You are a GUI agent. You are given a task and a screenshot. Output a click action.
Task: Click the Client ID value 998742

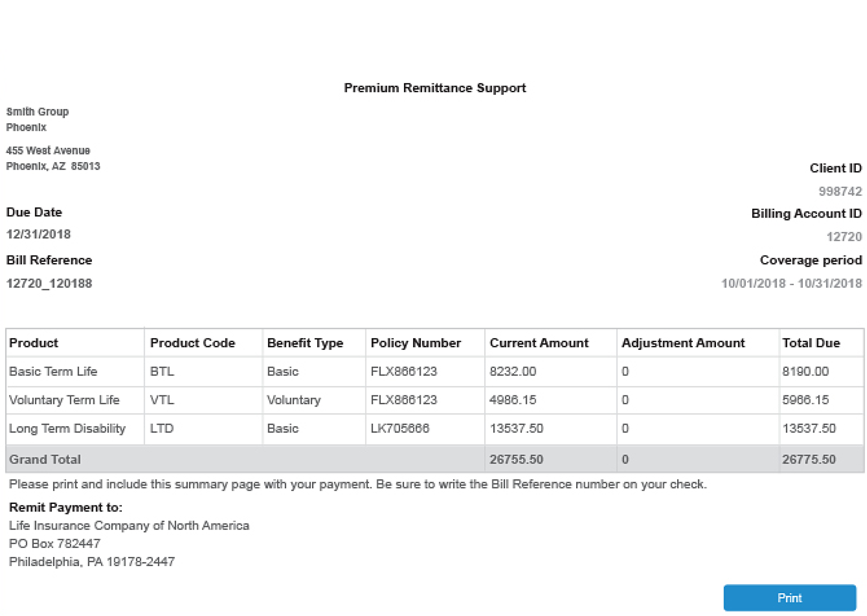point(840,191)
